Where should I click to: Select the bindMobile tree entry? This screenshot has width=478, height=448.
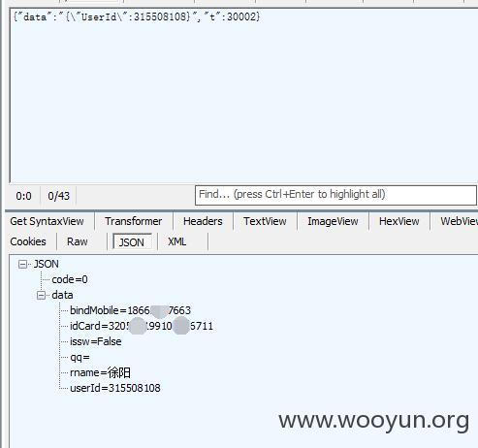(130, 310)
